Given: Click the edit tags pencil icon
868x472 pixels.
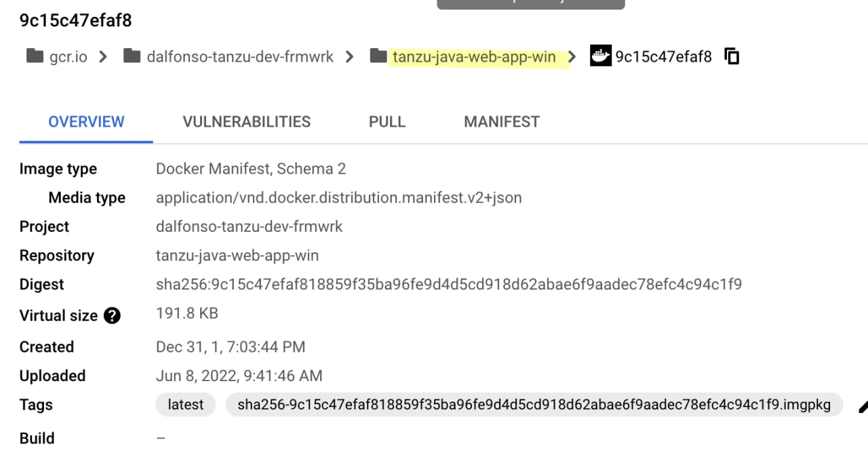Looking at the screenshot, I should (863, 406).
